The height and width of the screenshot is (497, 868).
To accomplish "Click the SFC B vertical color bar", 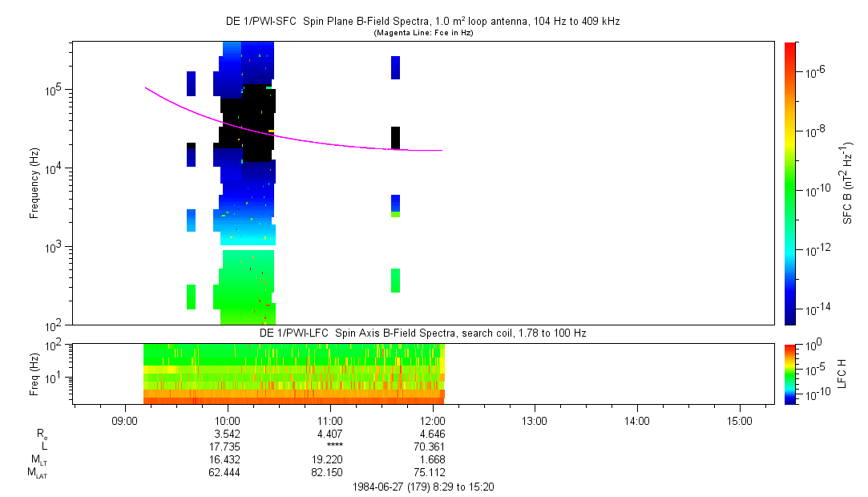I will pyautogui.click(x=789, y=183).
